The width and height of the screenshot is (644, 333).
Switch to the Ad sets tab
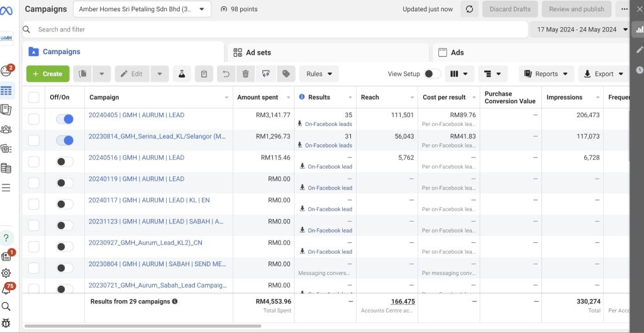(258, 53)
